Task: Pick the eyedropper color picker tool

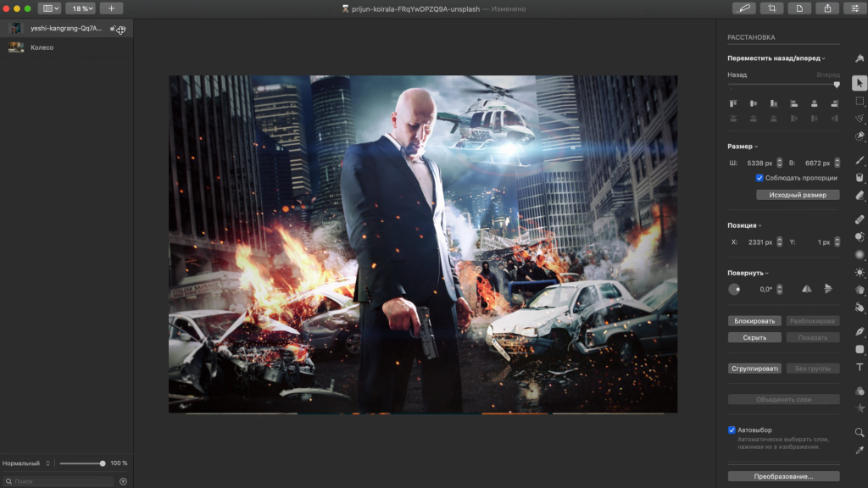Action: click(860, 451)
